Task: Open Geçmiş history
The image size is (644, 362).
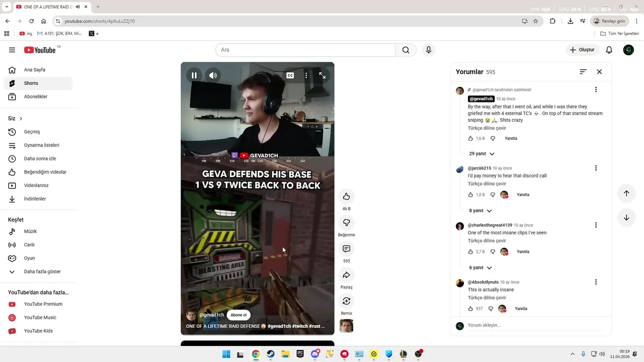Action: (38, 132)
